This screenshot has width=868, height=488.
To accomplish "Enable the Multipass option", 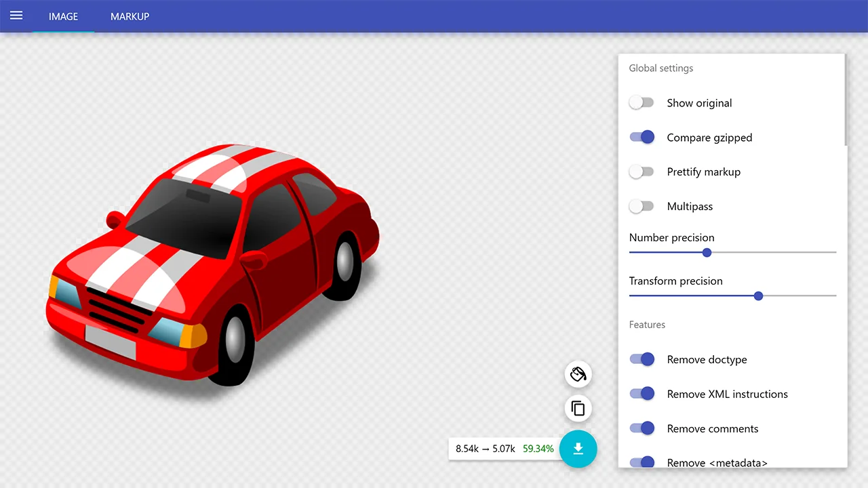I will click(641, 207).
